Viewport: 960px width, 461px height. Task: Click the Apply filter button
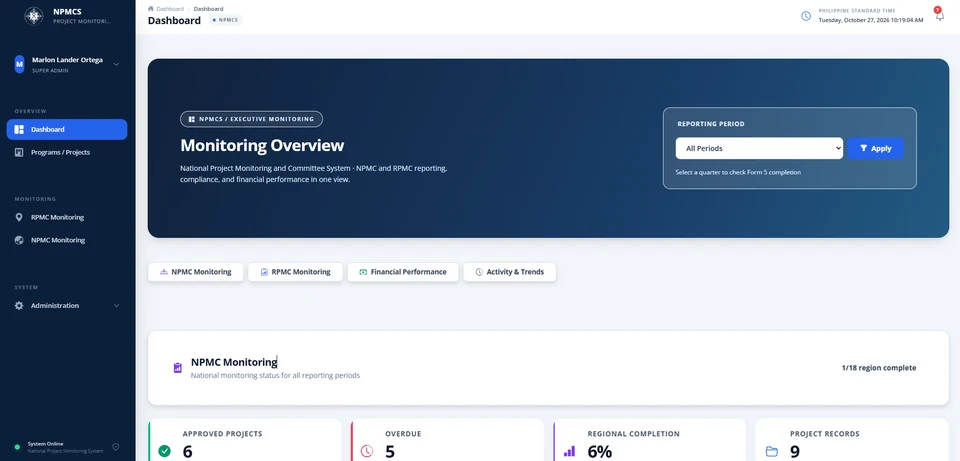(x=876, y=148)
